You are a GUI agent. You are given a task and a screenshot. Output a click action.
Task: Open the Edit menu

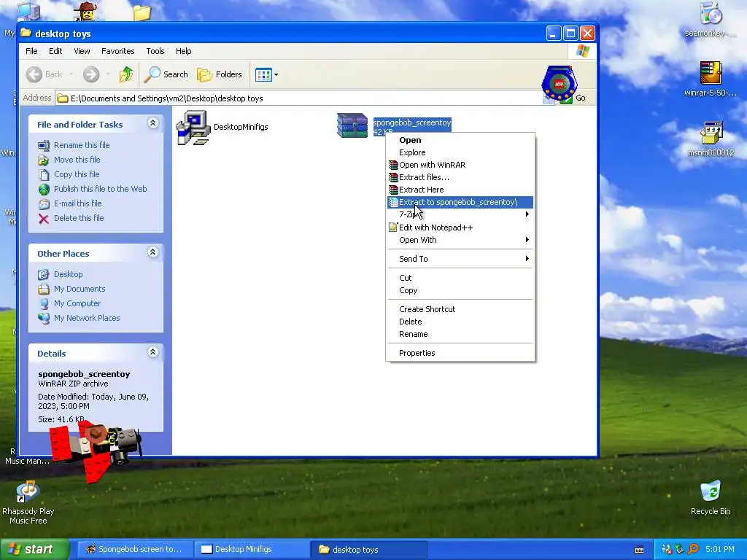pos(55,51)
